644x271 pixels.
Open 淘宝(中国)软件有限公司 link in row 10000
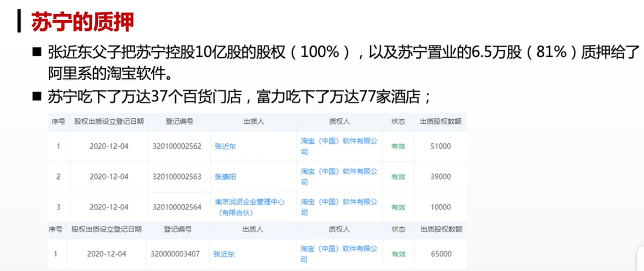[339, 207]
